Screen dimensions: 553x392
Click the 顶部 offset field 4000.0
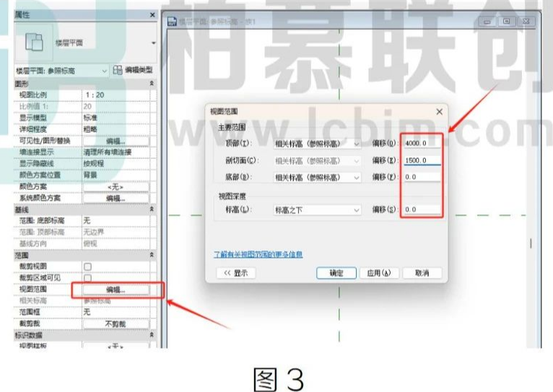click(422, 144)
